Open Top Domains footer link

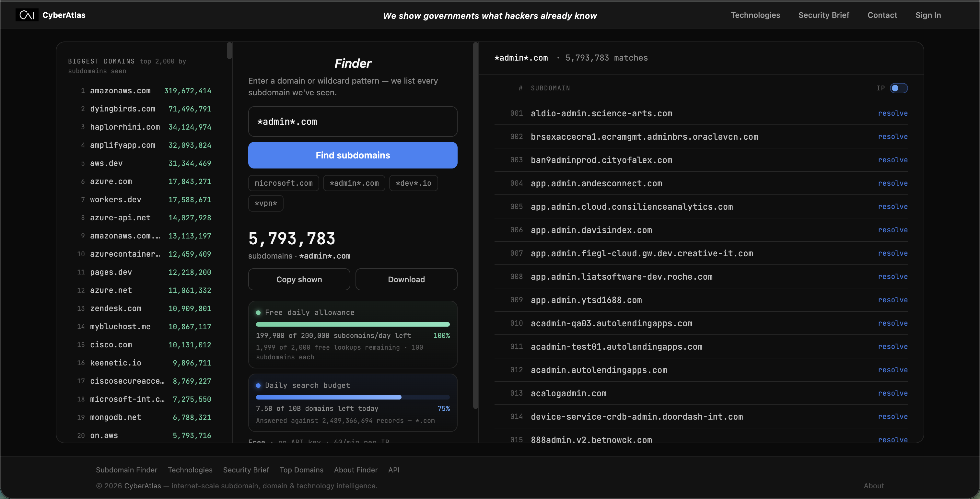(x=301, y=470)
